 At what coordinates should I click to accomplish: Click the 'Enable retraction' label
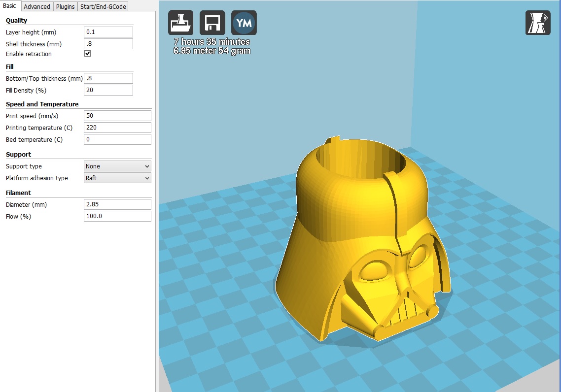click(29, 54)
